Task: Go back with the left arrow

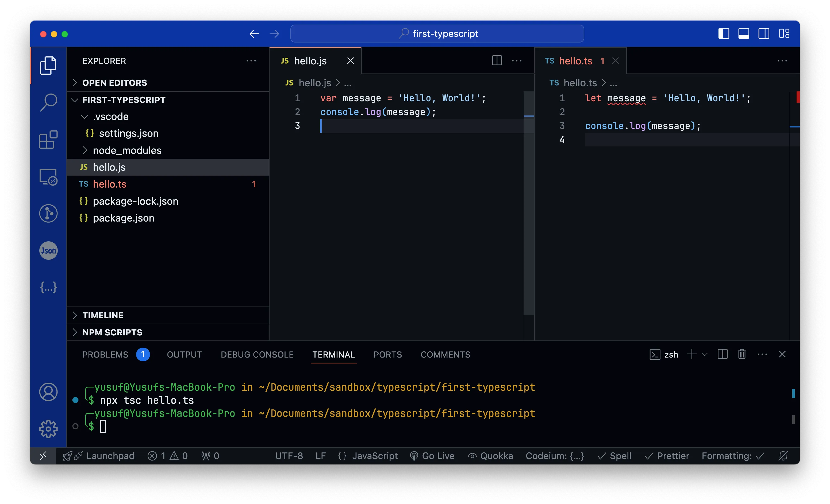Action: point(254,34)
